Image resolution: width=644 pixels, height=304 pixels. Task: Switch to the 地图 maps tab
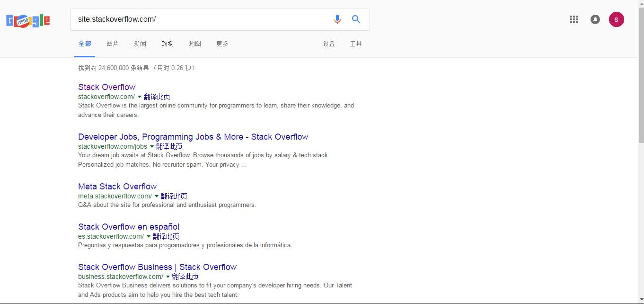195,44
